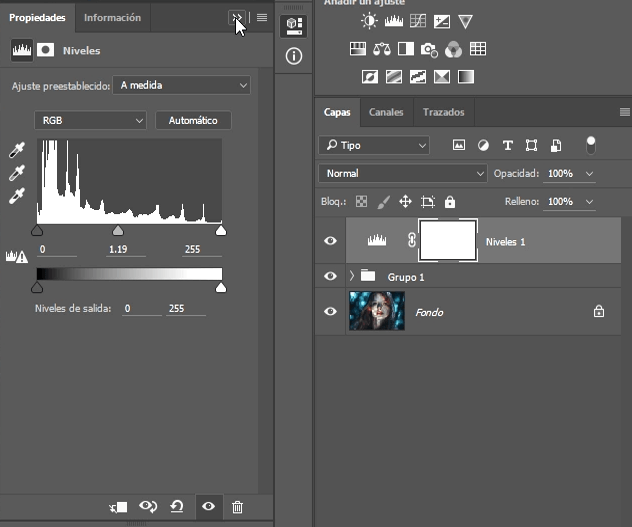Screen dimensions: 632x527
Task: Switch to the Trazados tab
Action: tap(443, 112)
